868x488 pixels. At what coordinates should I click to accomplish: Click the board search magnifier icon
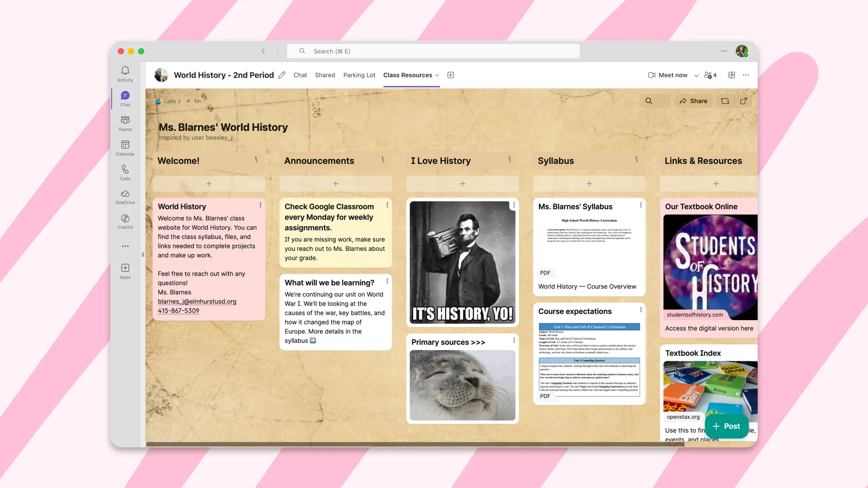click(x=649, y=101)
